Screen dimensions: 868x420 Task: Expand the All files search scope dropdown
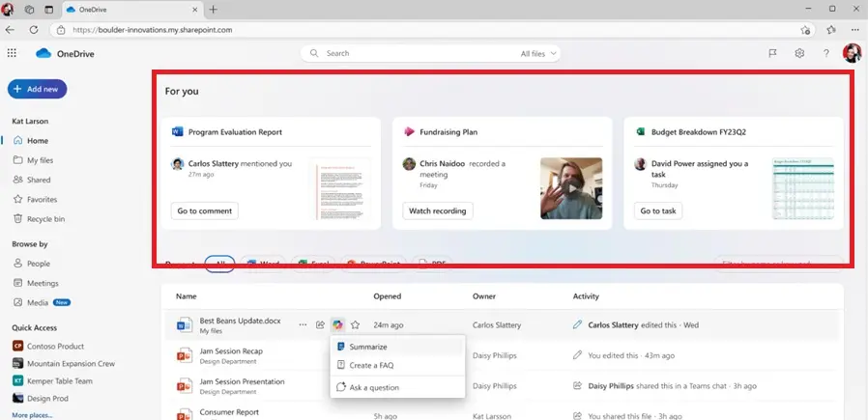538,54
